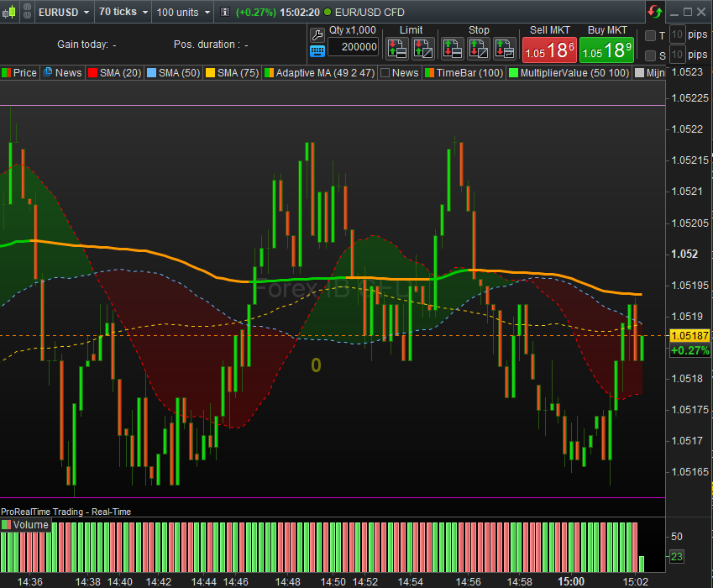Open the 100 units dropdown
Viewport: 713px width, 588px height.
(183, 12)
